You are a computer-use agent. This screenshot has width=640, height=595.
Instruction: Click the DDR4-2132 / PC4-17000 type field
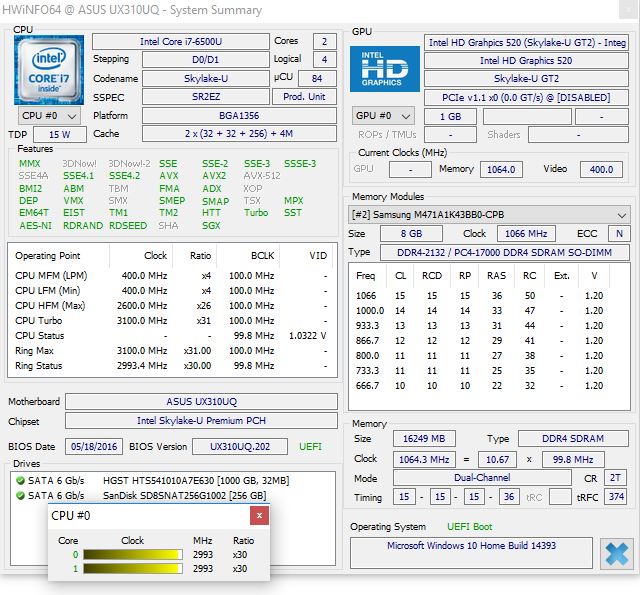click(x=504, y=252)
